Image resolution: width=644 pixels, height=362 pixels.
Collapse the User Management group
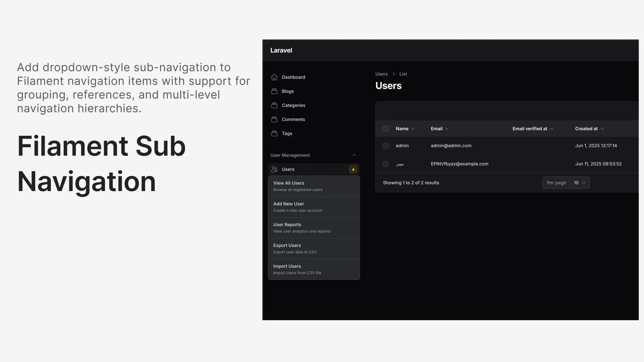point(354,155)
